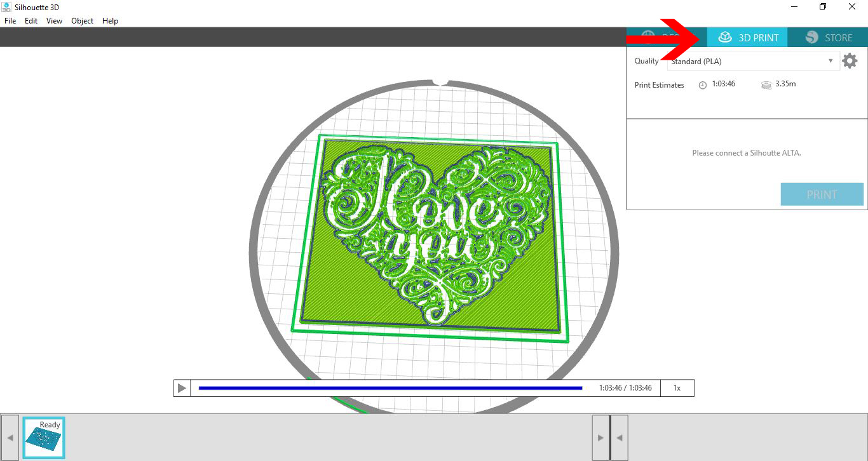868x461 pixels.
Task: Click the 1:03:46 time beside the clock icon
Action: click(x=724, y=84)
